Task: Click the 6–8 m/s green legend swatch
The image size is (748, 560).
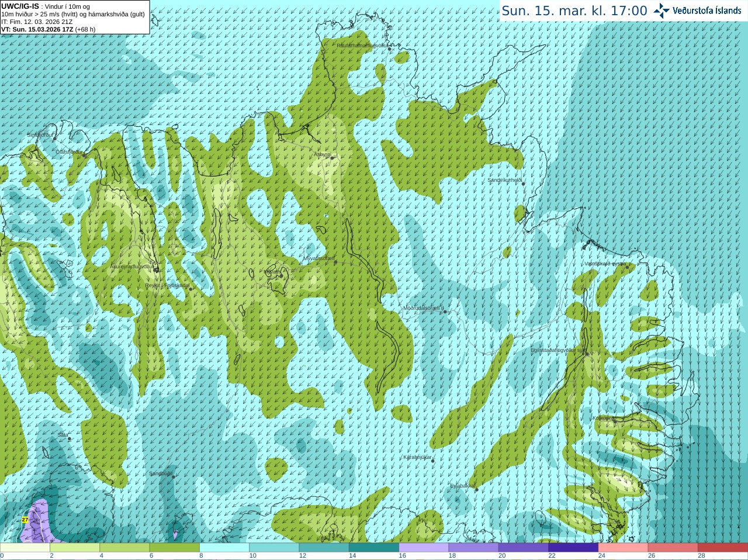Action: coord(175,548)
